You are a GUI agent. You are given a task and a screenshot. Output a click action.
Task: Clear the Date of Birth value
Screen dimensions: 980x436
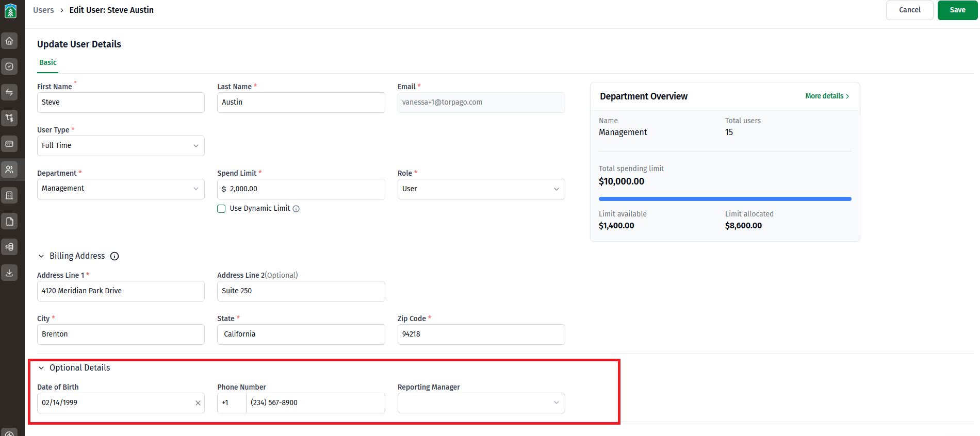(198, 403)
